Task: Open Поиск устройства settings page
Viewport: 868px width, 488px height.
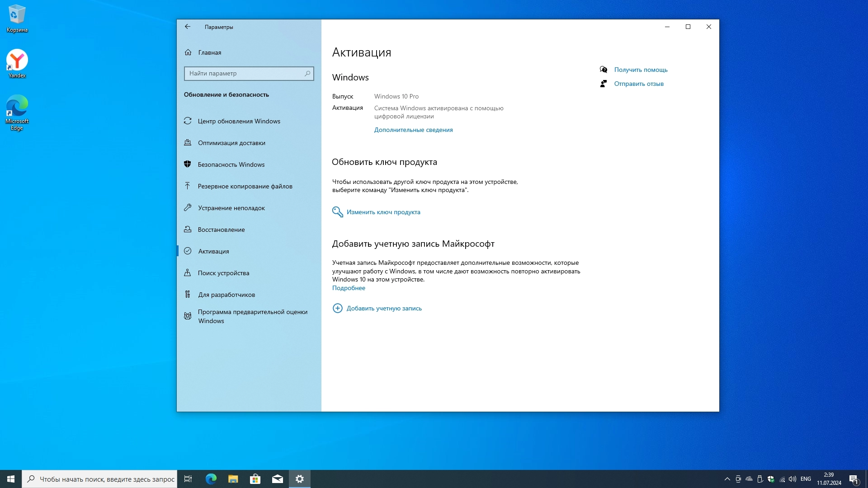Action: 223,273
